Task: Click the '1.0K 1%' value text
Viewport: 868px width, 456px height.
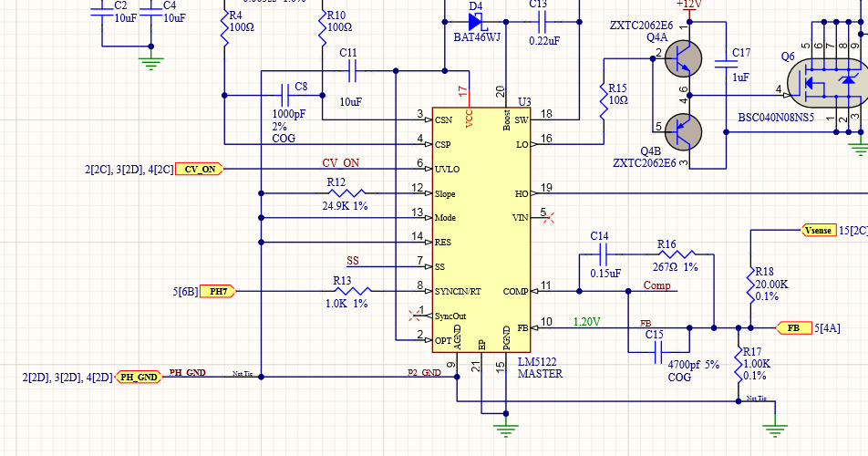Action: pos(346,304)
